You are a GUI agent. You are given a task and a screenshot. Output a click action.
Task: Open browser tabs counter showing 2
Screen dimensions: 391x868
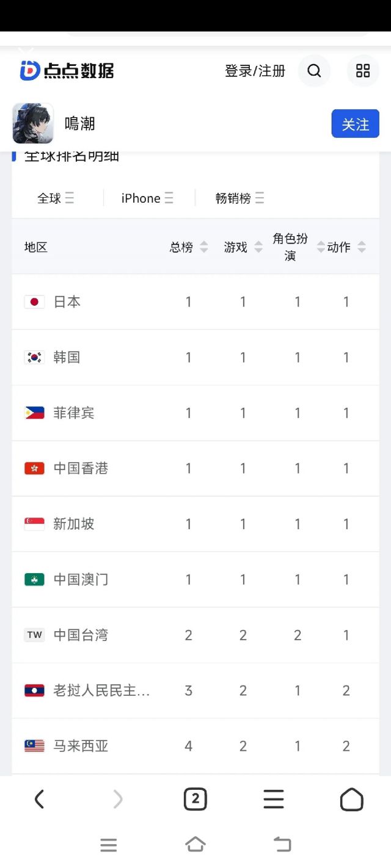195,799
